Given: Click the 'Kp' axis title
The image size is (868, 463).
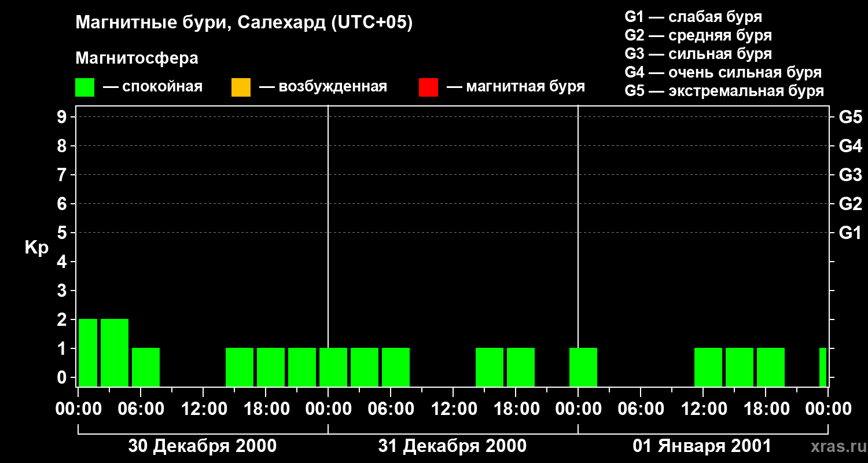Looking at the screenshot, I should tap(36, 248).
